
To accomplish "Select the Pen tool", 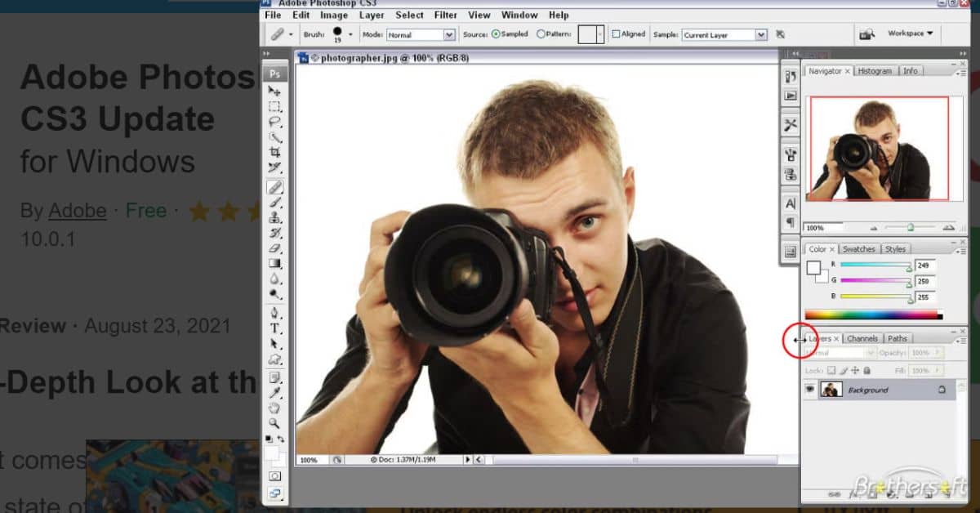I will 275,313.
